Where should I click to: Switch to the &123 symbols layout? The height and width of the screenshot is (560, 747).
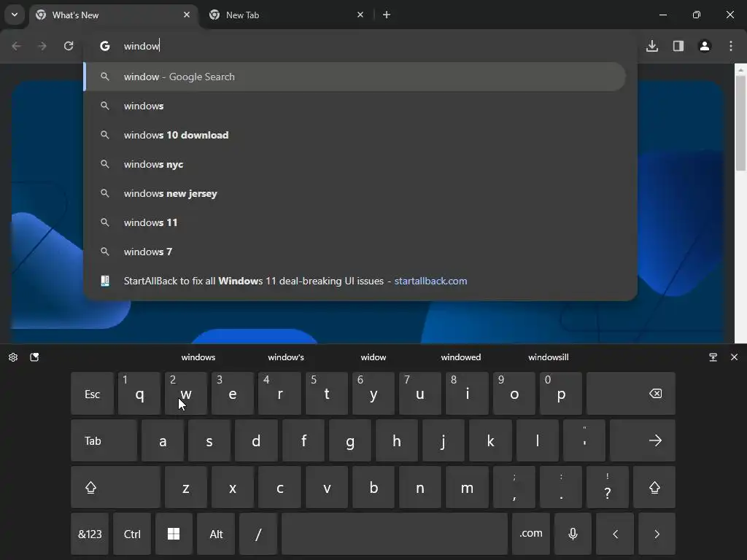point(90,534)
